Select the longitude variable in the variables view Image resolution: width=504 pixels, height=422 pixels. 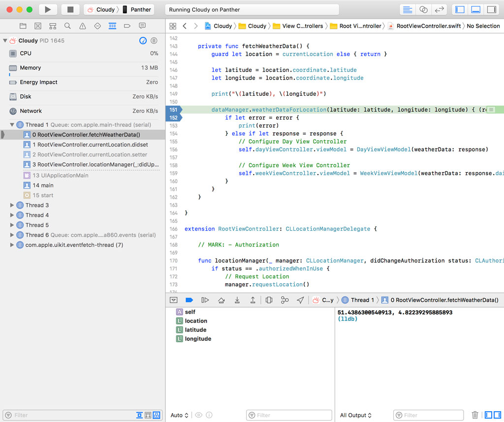pyautogui.click(x=197, y=338)
